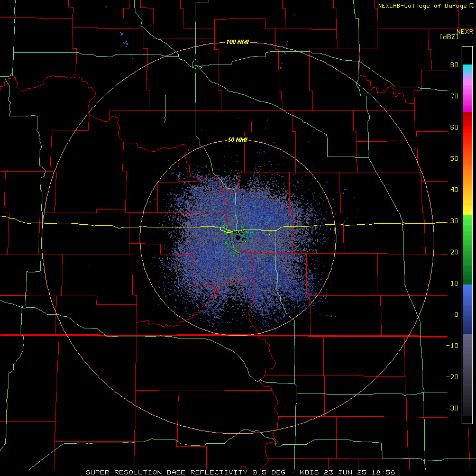Click the blue segment of the color bar
The height and width of the screenshot is (476, 476).
pos(467,309)
